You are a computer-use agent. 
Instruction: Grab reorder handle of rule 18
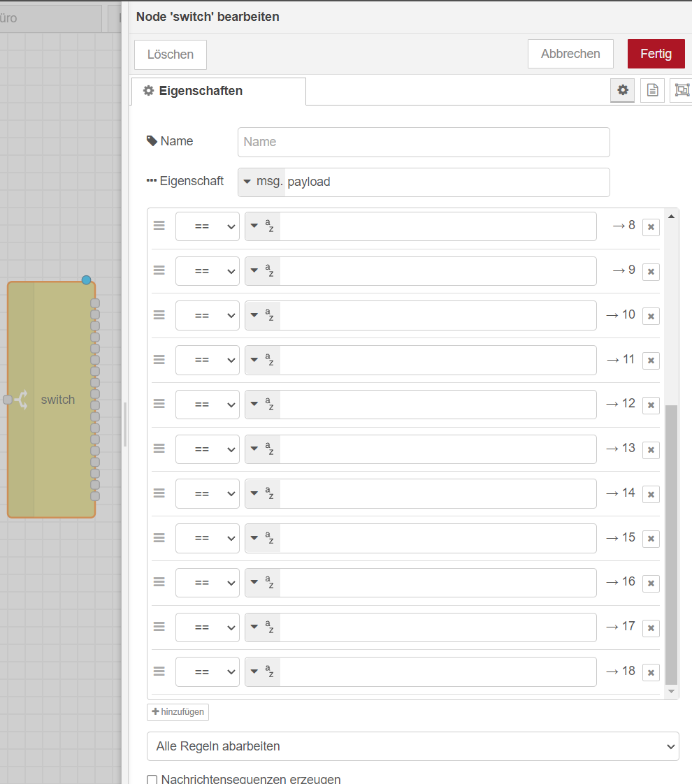[x=159, y=671]
